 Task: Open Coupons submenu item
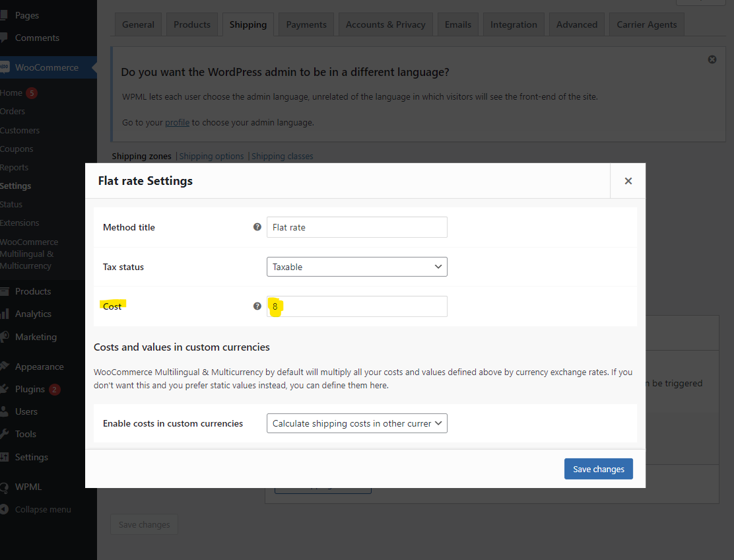point(17,149)
